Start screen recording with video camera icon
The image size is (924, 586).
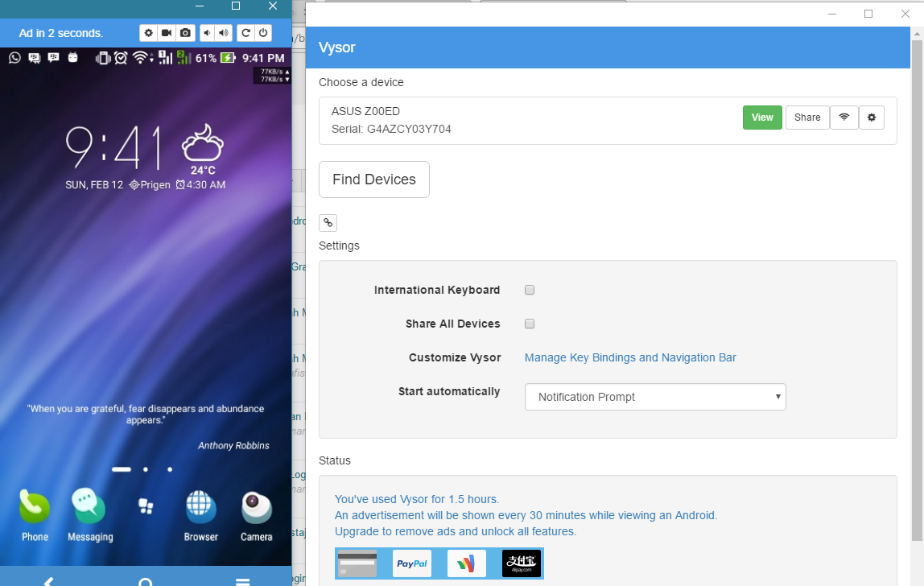coord(167,33)
